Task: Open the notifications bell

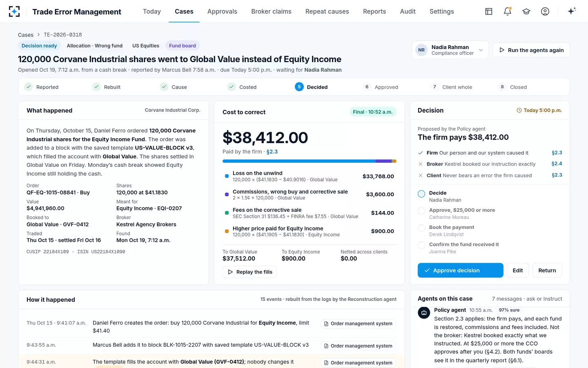Action: (508, 11)
